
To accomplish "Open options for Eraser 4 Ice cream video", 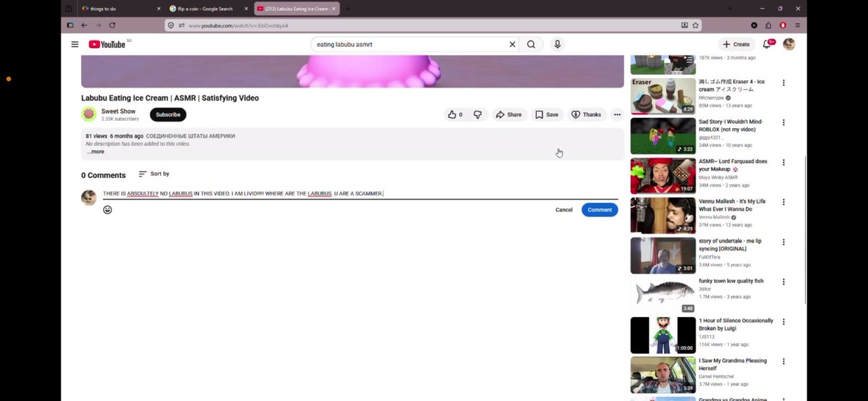I will pos(783,83).
